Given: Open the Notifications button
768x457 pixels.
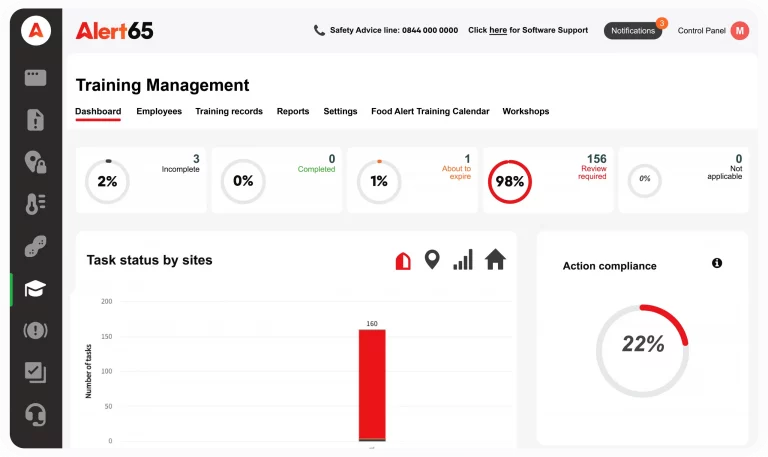Looking at the screenshot, I should coord(633,31).
